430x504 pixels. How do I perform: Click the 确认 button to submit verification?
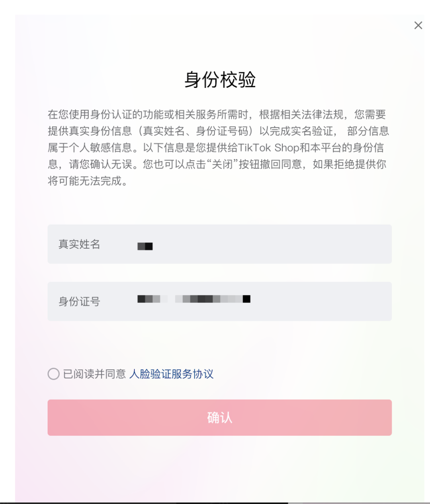click(220, 417)
